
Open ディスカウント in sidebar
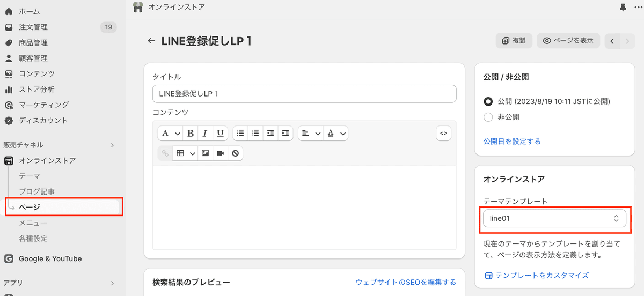point(43,120)
